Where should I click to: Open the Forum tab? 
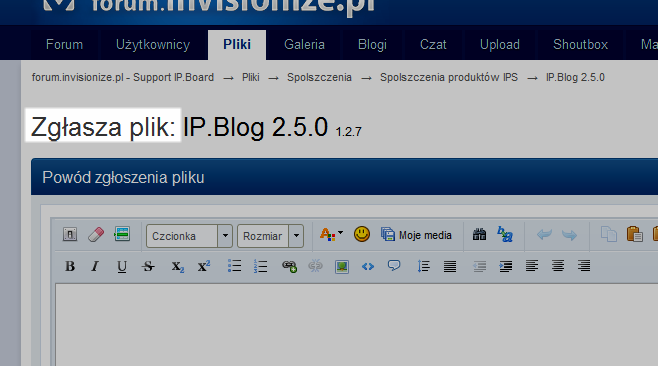tap(64, 44)
